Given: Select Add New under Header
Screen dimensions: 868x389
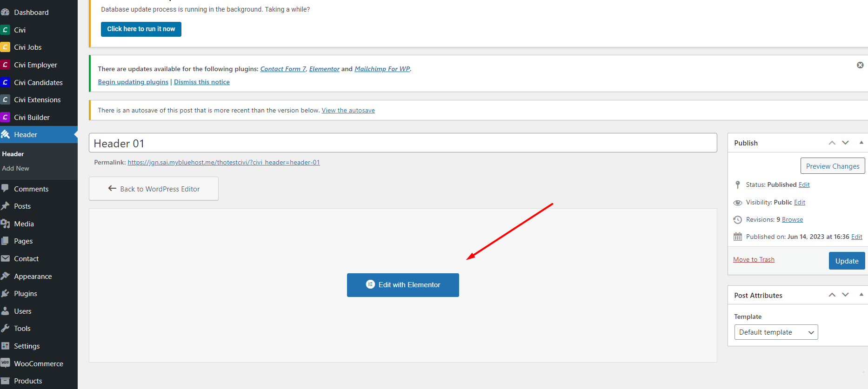Looking at the screenshot, I should click(x=16, y=168).
